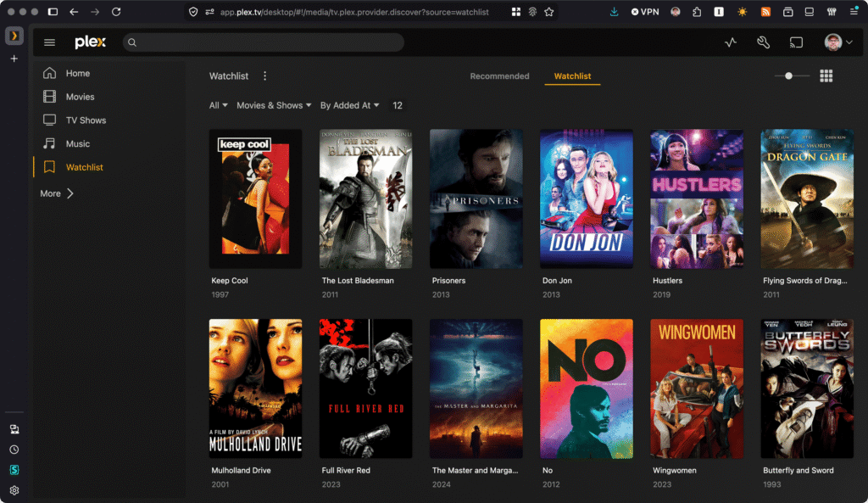Click the browser back arrow
Screen dimensions: 868x503
tap(74, 12)
